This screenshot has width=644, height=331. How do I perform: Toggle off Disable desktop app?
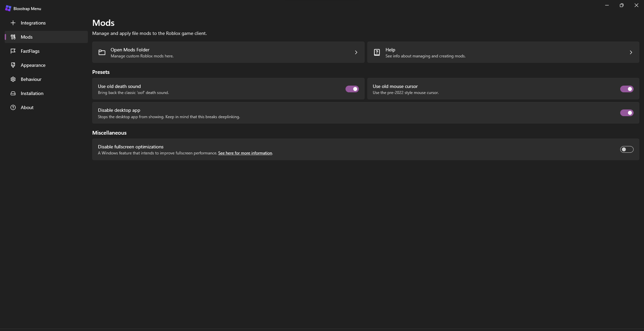point(627,113)
